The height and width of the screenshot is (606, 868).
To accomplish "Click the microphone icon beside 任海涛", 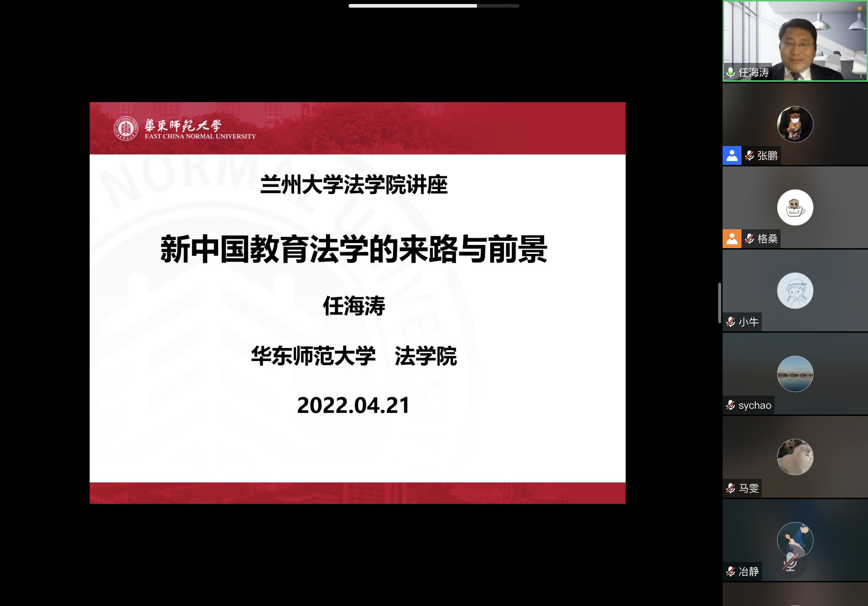I will pos(731,72).
